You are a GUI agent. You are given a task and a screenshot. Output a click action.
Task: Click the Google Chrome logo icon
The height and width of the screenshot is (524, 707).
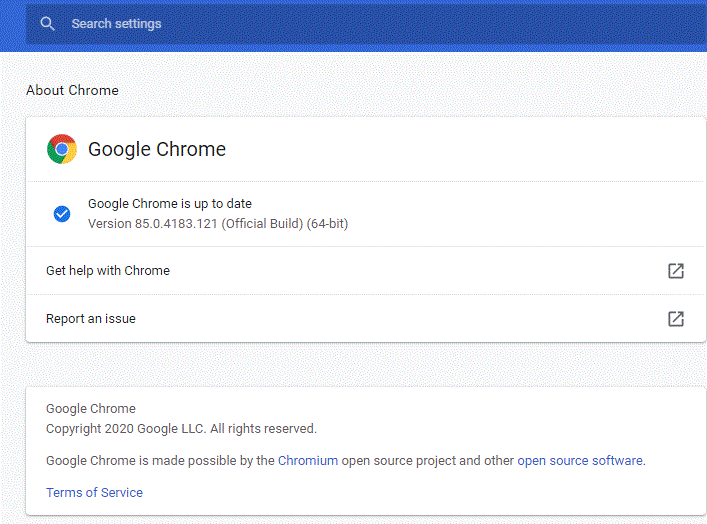(62, 149)
